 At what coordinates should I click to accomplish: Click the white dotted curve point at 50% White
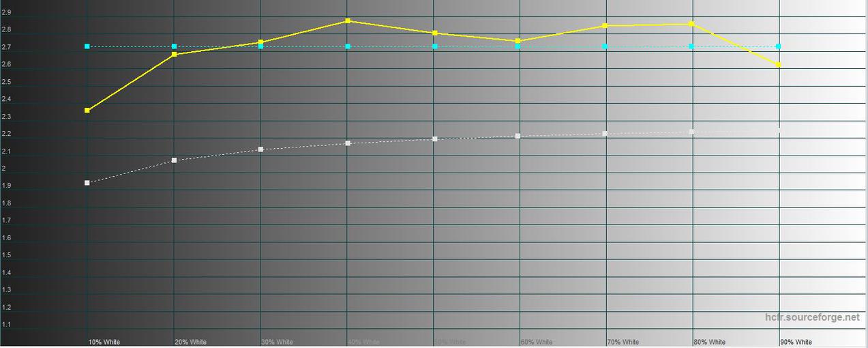pos(435,139)
